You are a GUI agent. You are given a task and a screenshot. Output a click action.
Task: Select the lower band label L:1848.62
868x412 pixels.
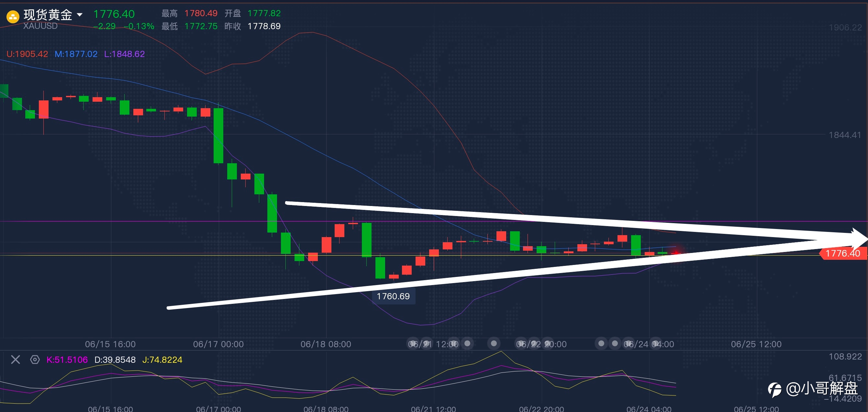pos(124,54)
